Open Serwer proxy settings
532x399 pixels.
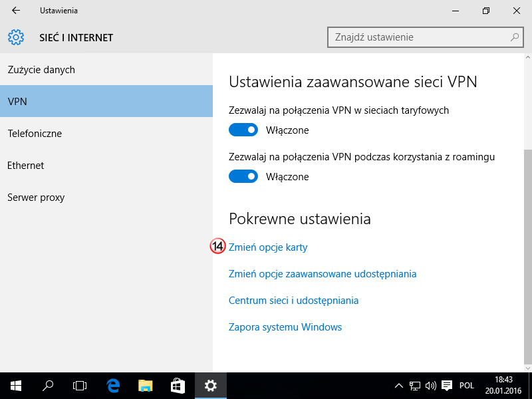pyautogui.click(x=106, y=197)
